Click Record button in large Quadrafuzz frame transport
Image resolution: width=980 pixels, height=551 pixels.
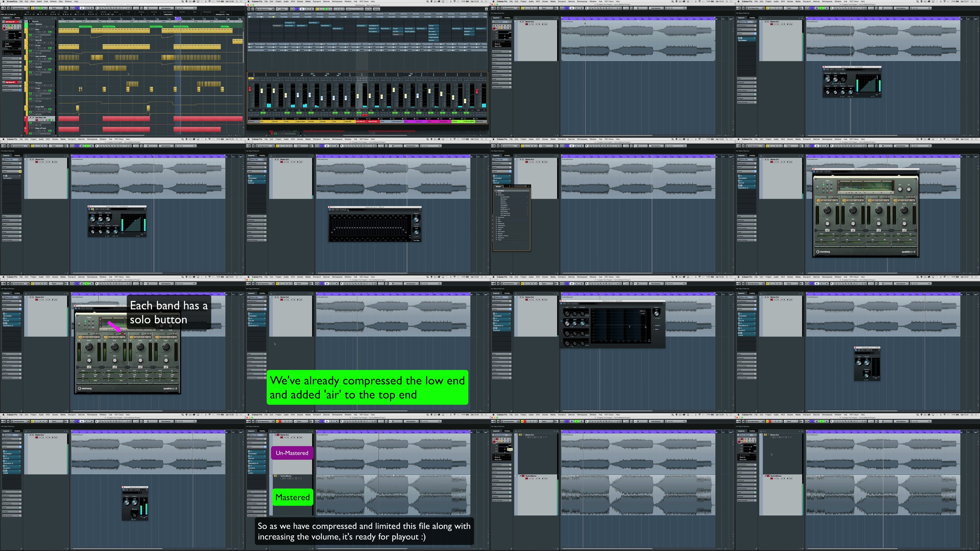coord(827,146)
